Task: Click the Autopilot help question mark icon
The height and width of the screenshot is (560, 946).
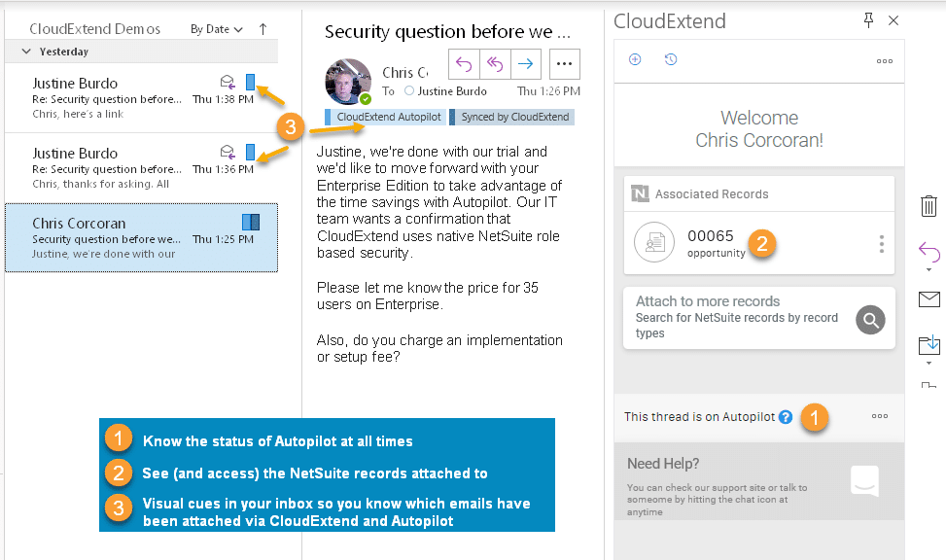Action: coord(786,417)
